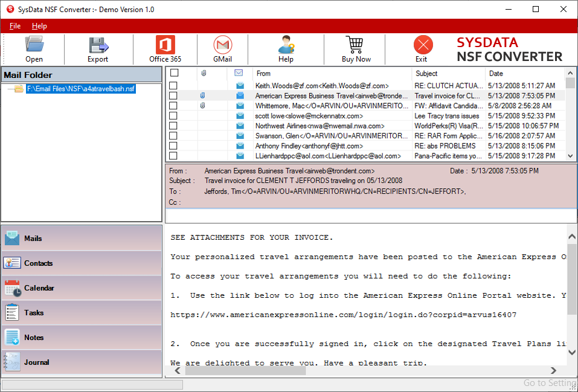Open the Journal diary icon in sidebar

tap(12, 362)
